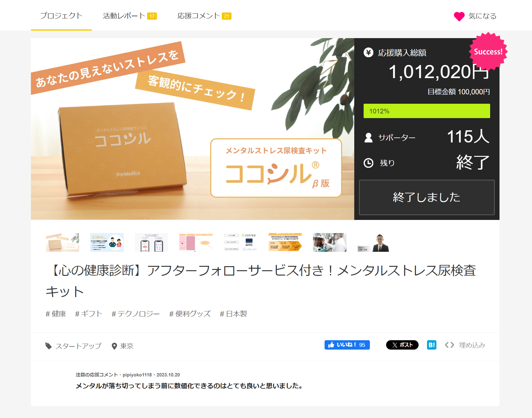The height and width of the screenshot is (418, 532).
Task: Select the first thumbnail of orange box
Action: pyautogui.click(x=62, y=242)
